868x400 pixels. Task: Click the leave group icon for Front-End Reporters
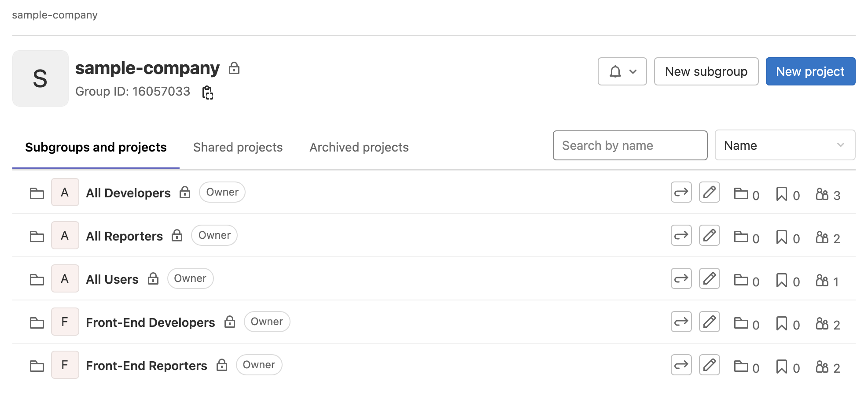pyautogui.click(x=681, y=365)
